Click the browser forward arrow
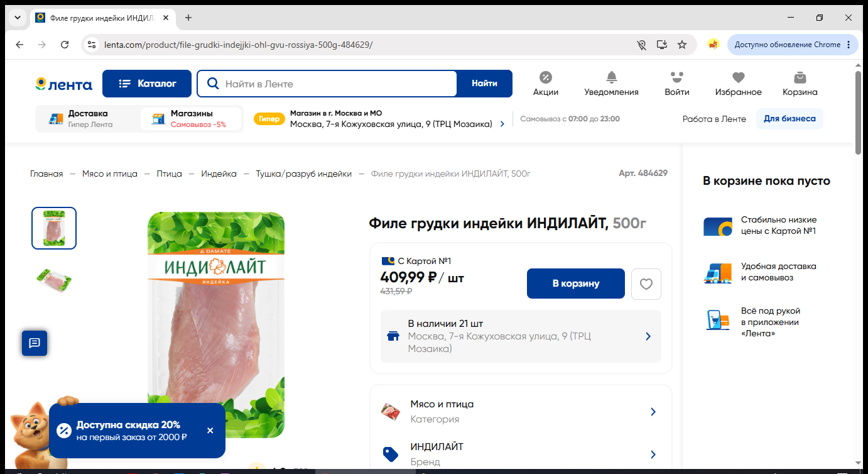The height and width of the screenshot is (474, 868). [x=42, y=45]
